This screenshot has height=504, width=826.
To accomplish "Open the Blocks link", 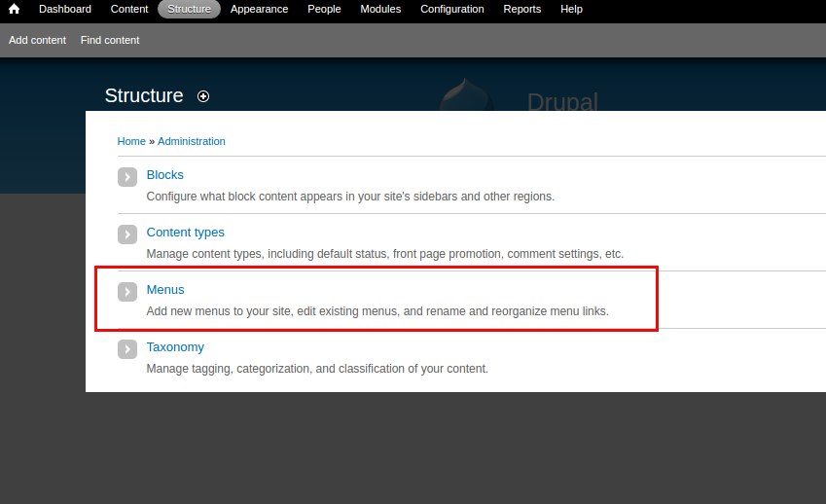I will pyautogui.click(x=164, y=175).
